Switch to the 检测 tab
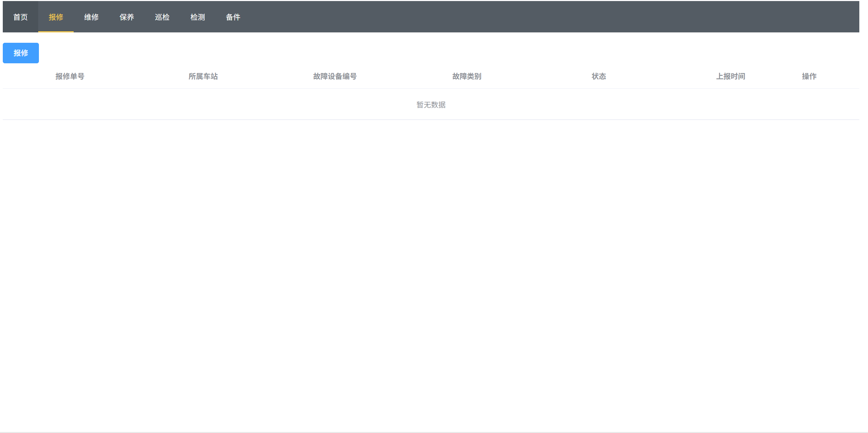The width and height of the screenshot is (868, 433). point(198,17)
